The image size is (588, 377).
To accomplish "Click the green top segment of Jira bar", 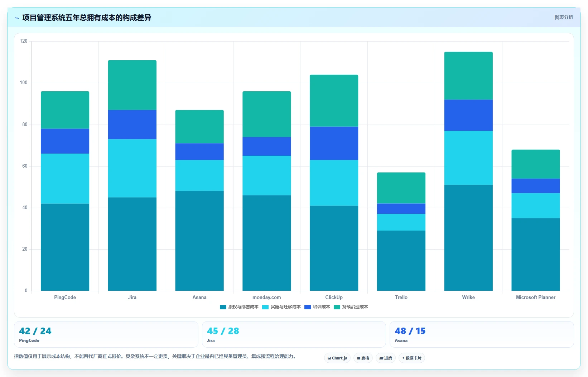I will coord(132,85).
